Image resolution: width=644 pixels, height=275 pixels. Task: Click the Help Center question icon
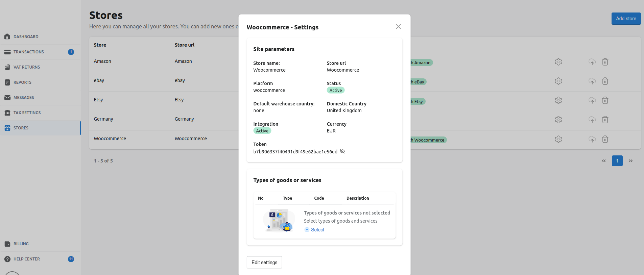pyautogui.click(x=7, y=259)
